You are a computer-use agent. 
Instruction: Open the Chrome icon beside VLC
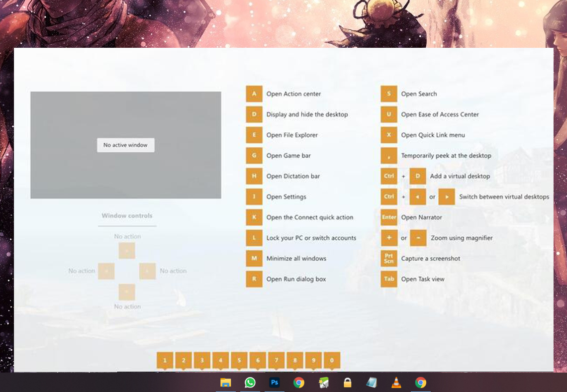click(x=421, y=383)
